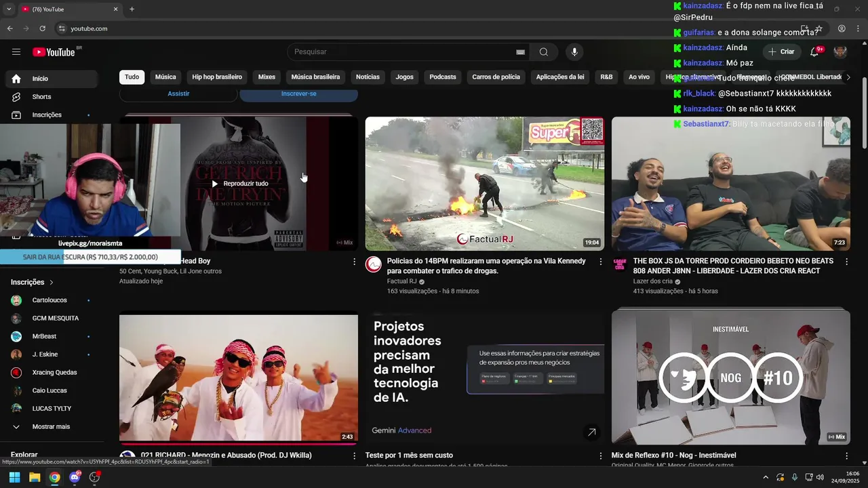Go back in Chrome
The height and width of the screenshot is (488, 868).
click(9, 28)
